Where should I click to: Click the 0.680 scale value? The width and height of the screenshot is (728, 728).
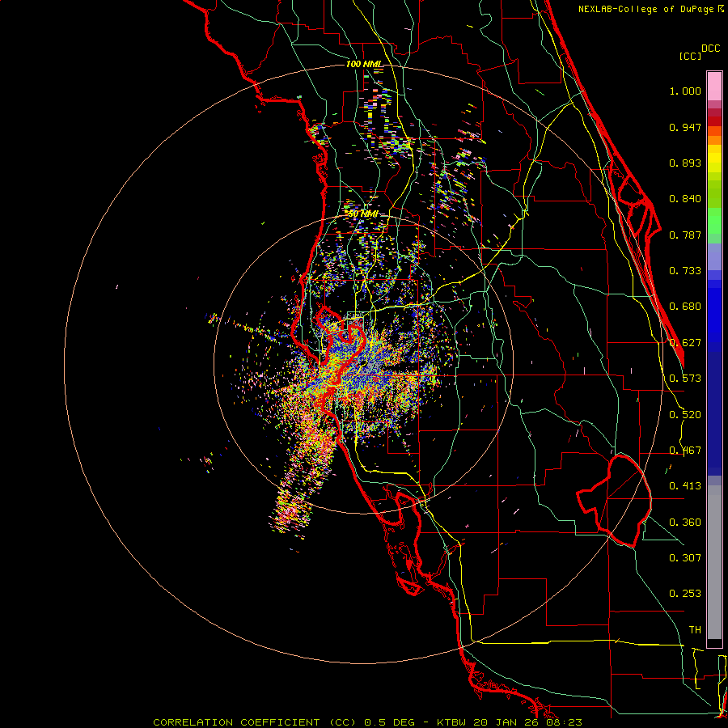click(685, 307)
